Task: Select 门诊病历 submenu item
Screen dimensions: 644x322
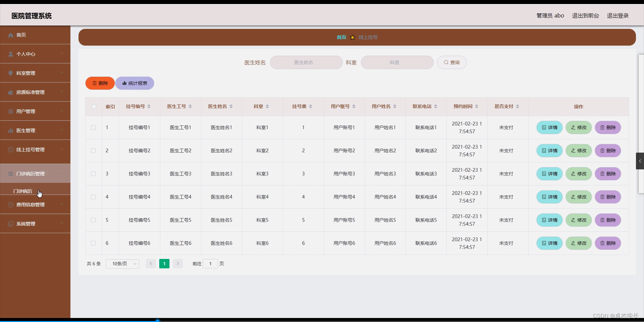Action: coord(22,191)
